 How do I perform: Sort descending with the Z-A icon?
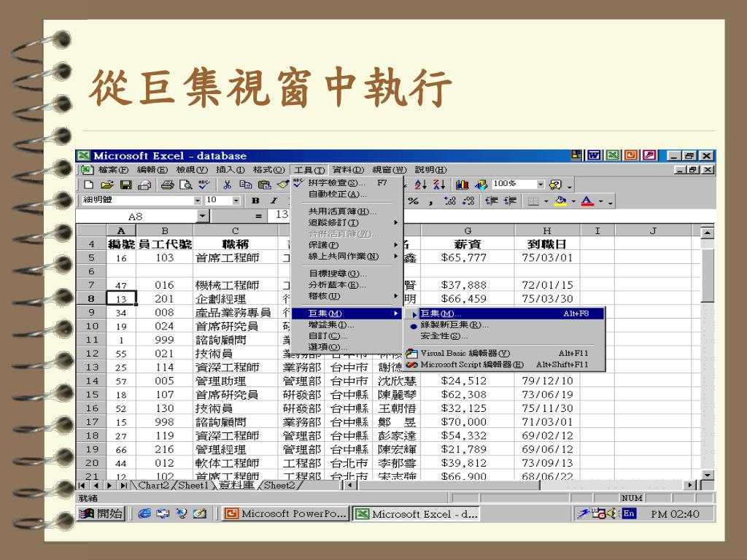pyautogui.click(x=438, y=184)
